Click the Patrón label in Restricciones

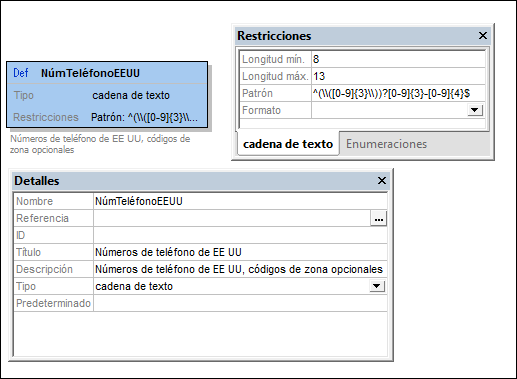pos(257,93)
